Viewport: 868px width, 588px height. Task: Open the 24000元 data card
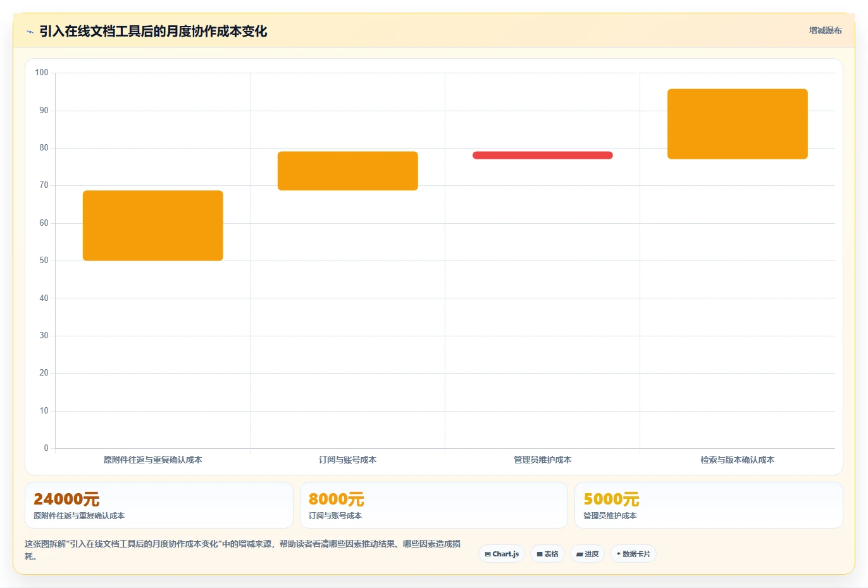[159, 505]
